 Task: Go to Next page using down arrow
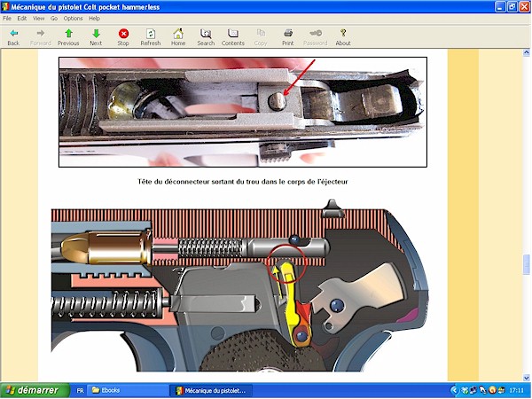point(96,34)
